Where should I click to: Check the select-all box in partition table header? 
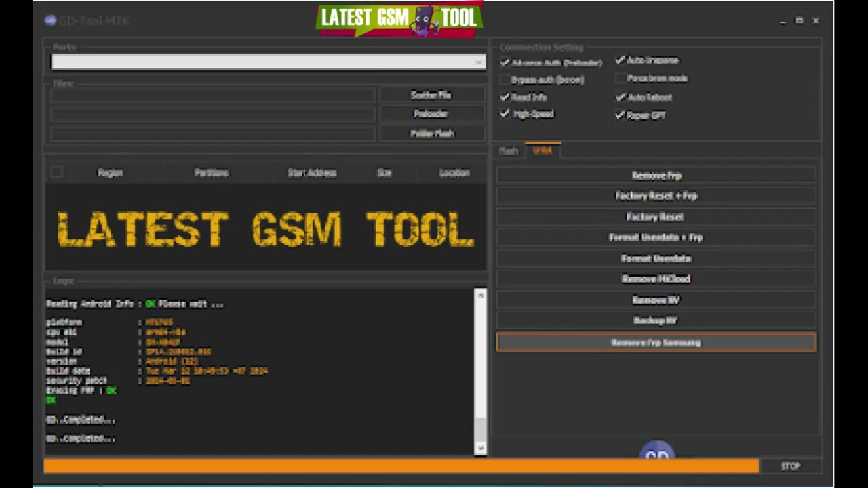tap(56, 172)
